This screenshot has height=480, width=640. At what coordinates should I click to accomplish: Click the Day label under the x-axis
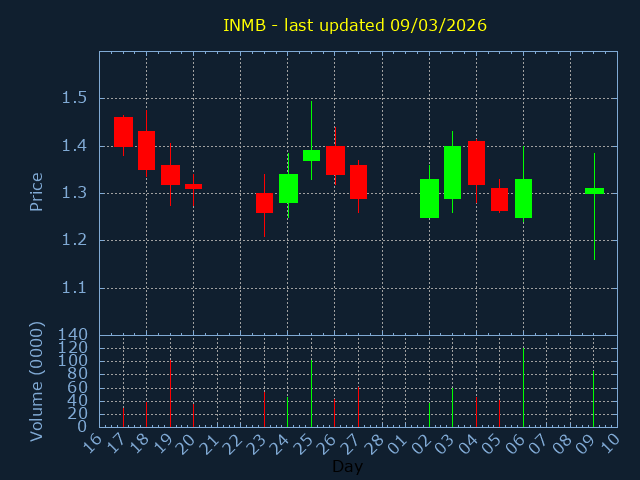coord(347,466)
